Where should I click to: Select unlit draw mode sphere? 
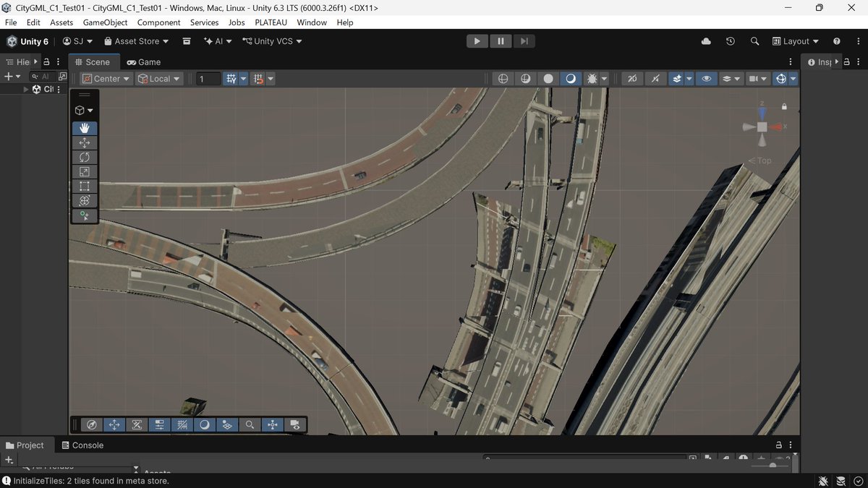point(548,79)
